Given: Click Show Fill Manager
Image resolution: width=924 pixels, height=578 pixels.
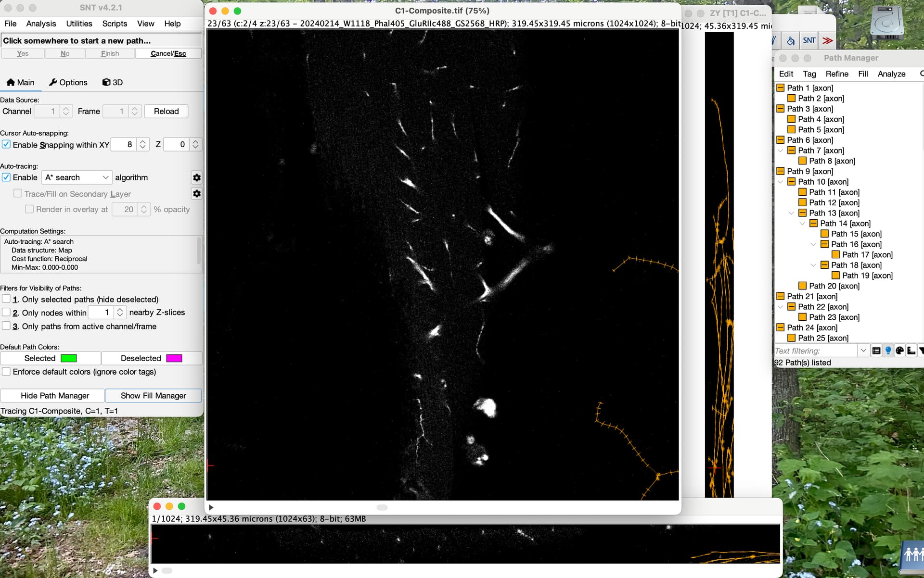Looking at the screenshot, I should pos(153,395).
